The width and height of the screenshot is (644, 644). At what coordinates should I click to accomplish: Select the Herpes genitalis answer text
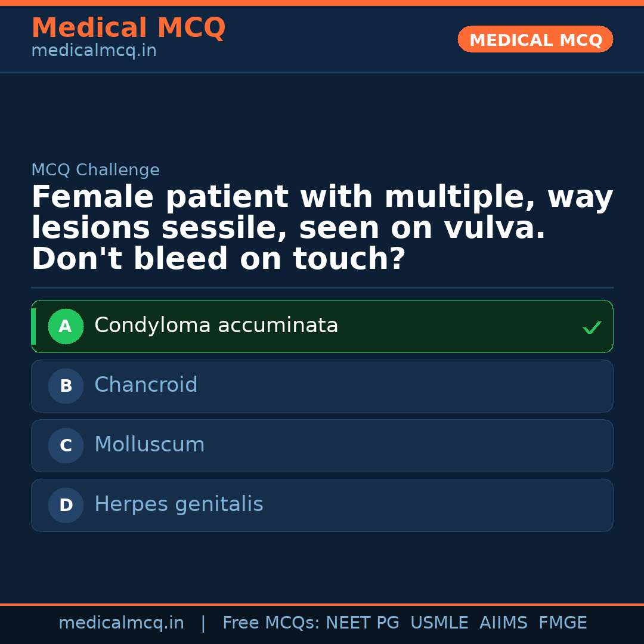click(x=178, y=504)
